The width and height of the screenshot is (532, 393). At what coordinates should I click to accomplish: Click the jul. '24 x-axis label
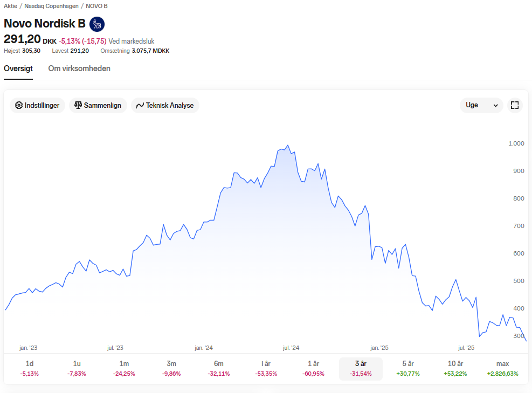pos(291,348)
